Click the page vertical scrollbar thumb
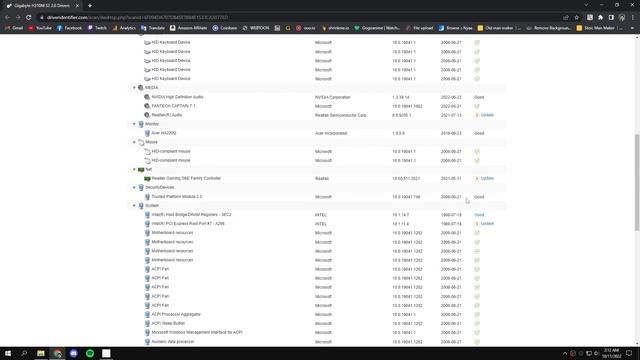 click(637, 182)
